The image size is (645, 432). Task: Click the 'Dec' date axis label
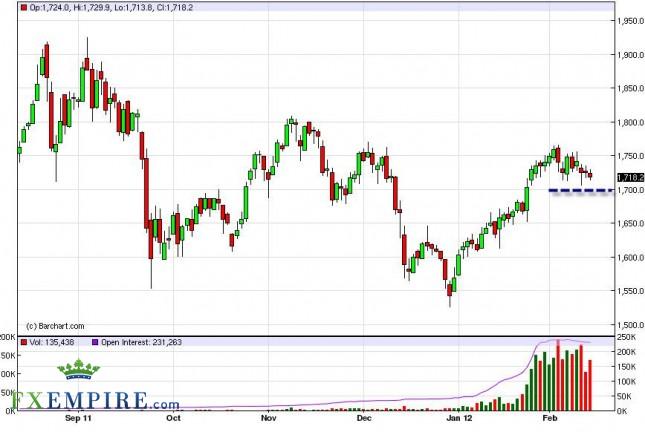pyautogui.click(x=364, y=418)
